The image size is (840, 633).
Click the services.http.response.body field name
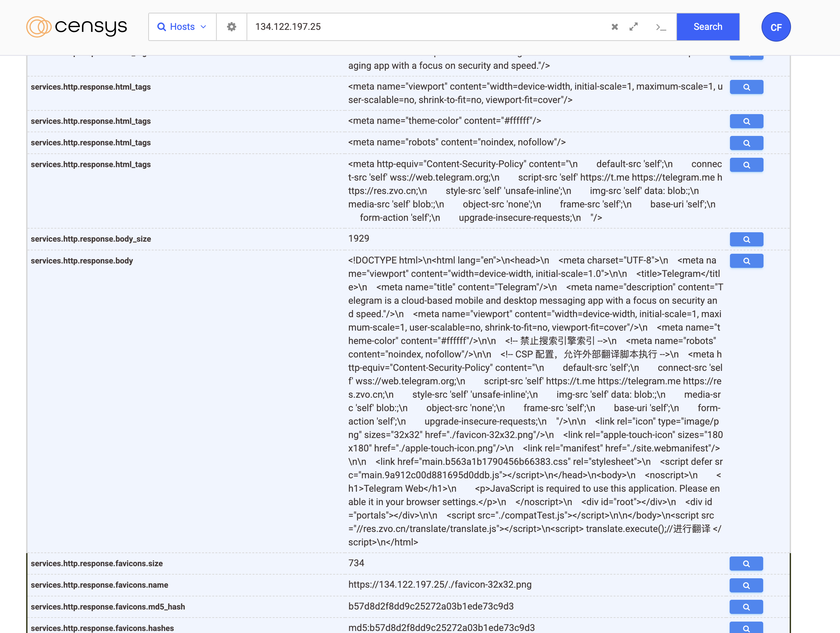tap(82, 261)
